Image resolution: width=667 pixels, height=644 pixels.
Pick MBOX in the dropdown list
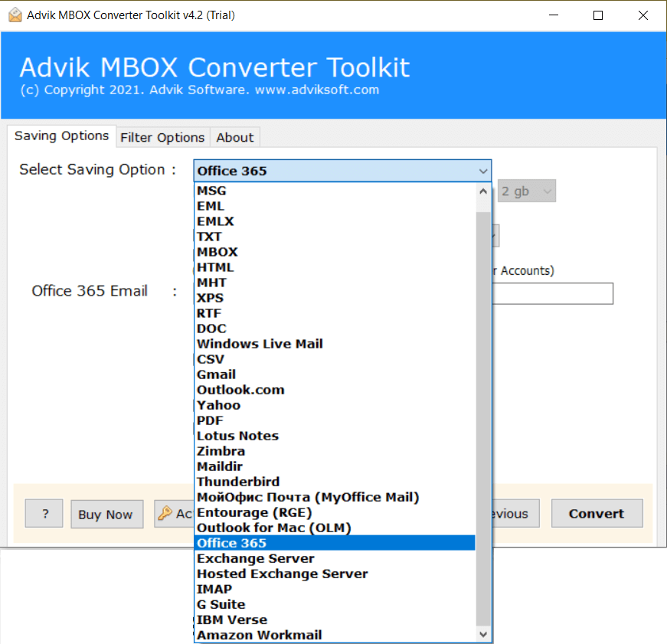tap(335, 252)
